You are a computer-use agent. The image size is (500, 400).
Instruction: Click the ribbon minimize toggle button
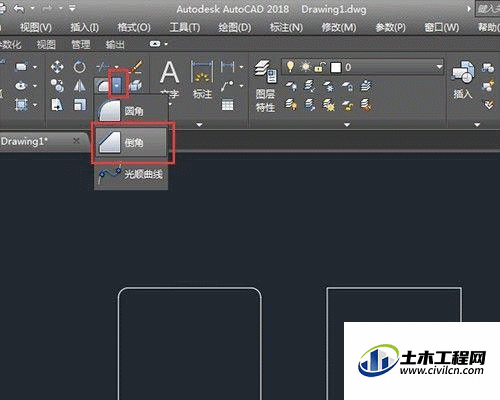[155, 44]
